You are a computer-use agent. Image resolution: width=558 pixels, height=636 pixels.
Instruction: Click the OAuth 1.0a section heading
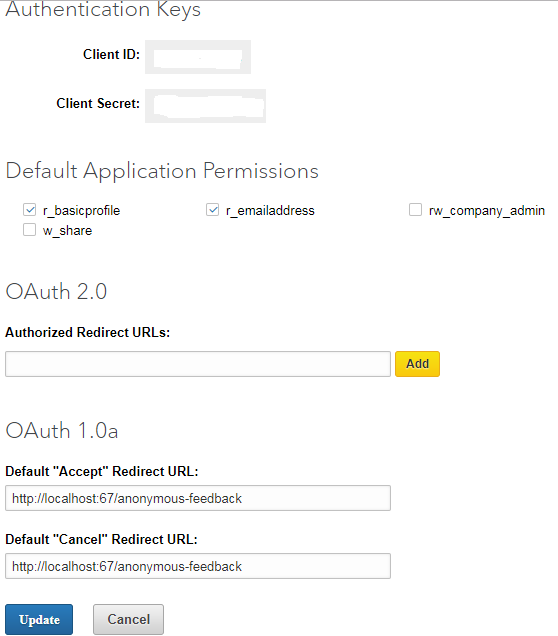coord(62,431)
